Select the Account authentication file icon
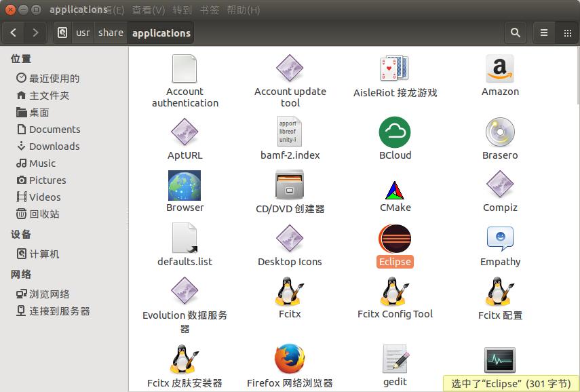The image size is (580, 392). (185, 68)
